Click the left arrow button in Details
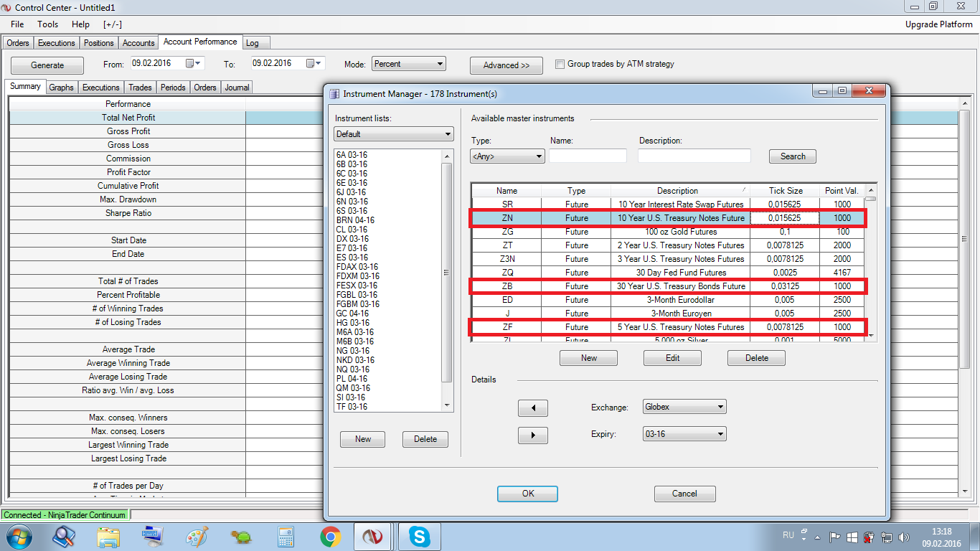The image size is (980, 551). coord(533,408)
